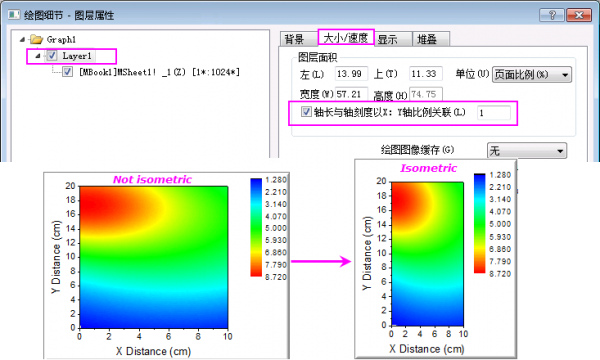Open the 单位 units dropdown
Screen dimensions: 600x360
[x=532, y=75]
